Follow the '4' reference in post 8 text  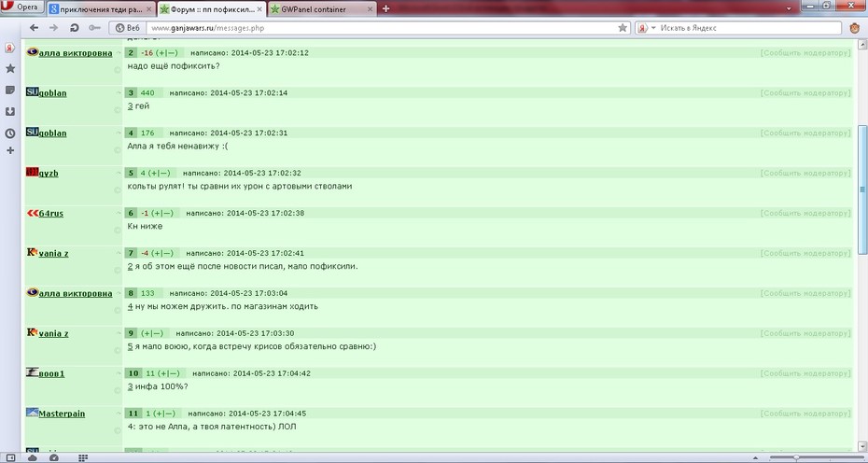coord(130,306)
